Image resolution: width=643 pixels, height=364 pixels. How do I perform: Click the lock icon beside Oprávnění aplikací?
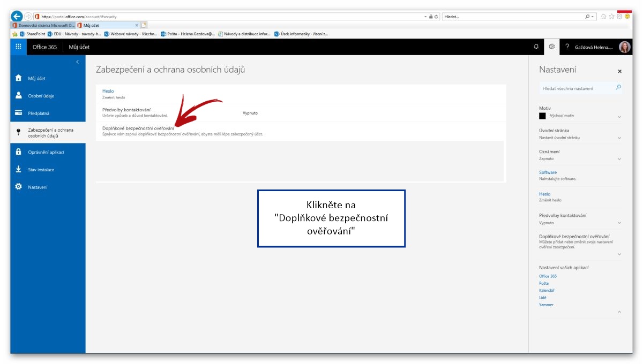pyautogui.click(x=19, y=151)
